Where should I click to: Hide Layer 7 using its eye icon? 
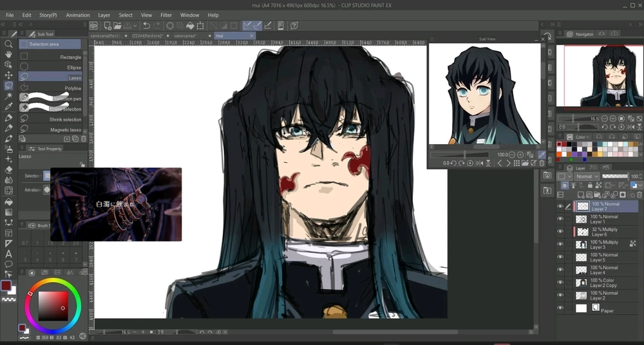tap(560, 207)
